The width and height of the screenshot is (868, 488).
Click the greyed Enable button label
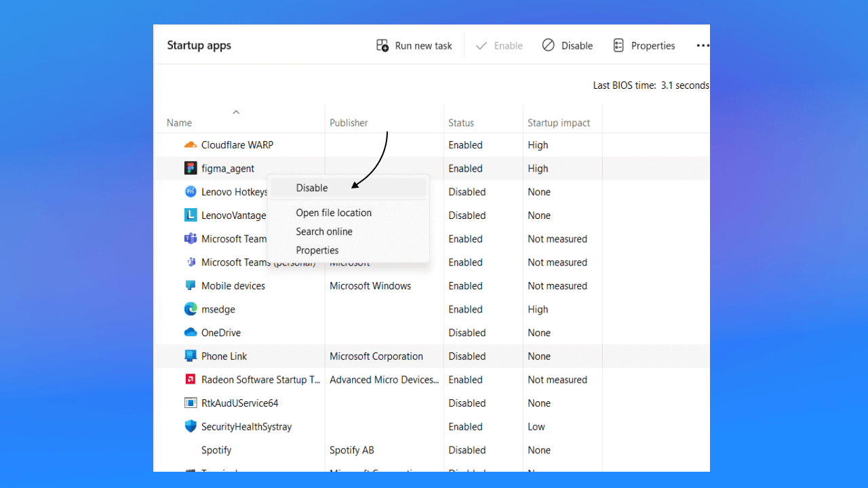[x=508, y=45]
